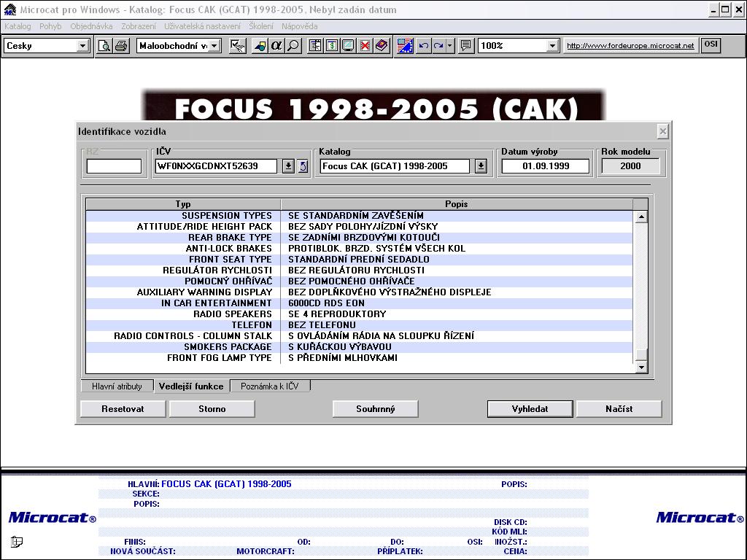This screenshot has width=747, height=560.
Task: Click the alpha symbol toolbar icon
Action: pos(276,46)
